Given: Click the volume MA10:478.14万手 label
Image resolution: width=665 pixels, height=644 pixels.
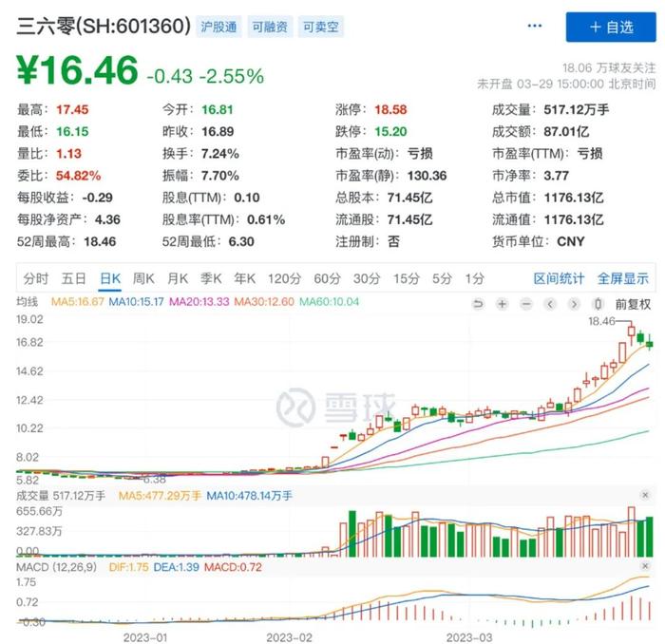Looking at the screenshot, I should pos(249,496).
